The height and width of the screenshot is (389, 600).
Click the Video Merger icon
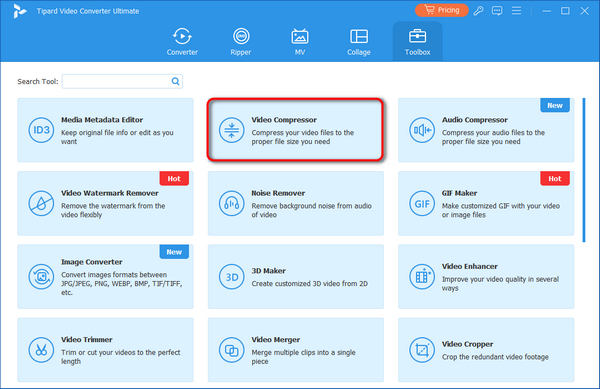point(231,350)
